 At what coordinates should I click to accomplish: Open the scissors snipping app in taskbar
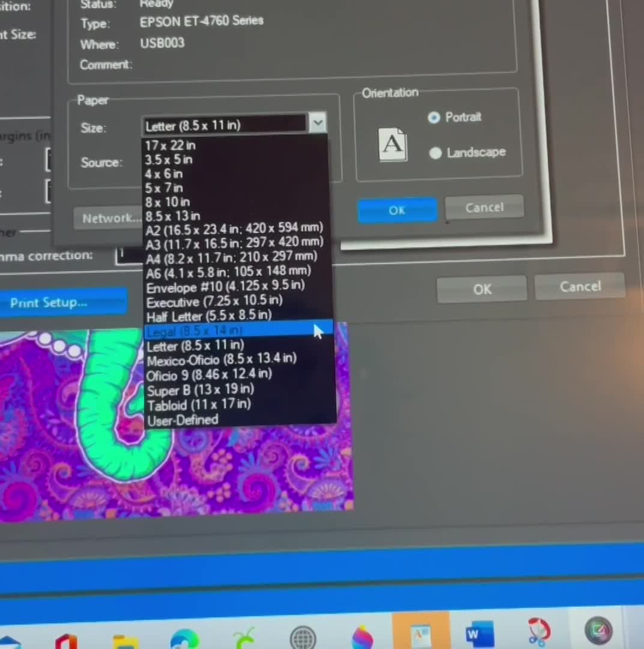(539, 633)
